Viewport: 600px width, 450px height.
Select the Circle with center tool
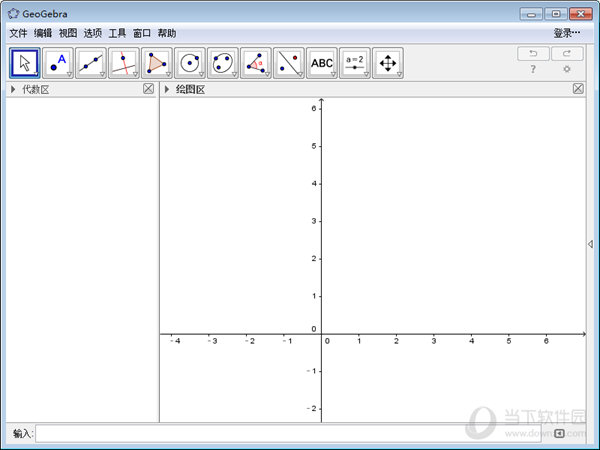[x=190, y=63]
